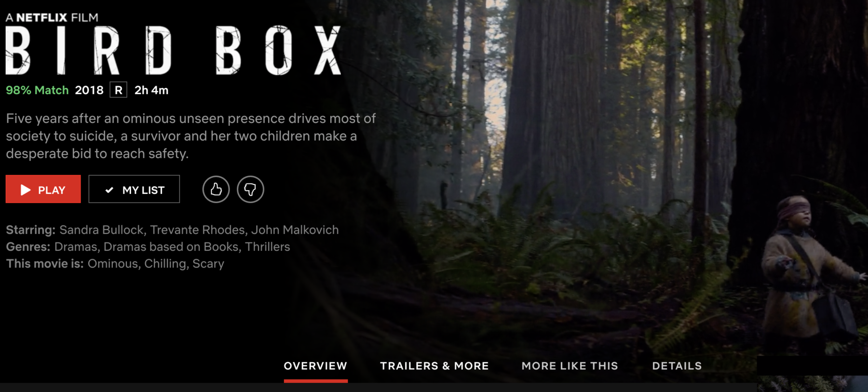Click the thumbs down rating icon

pyautogui.click(x=250, y=189)
